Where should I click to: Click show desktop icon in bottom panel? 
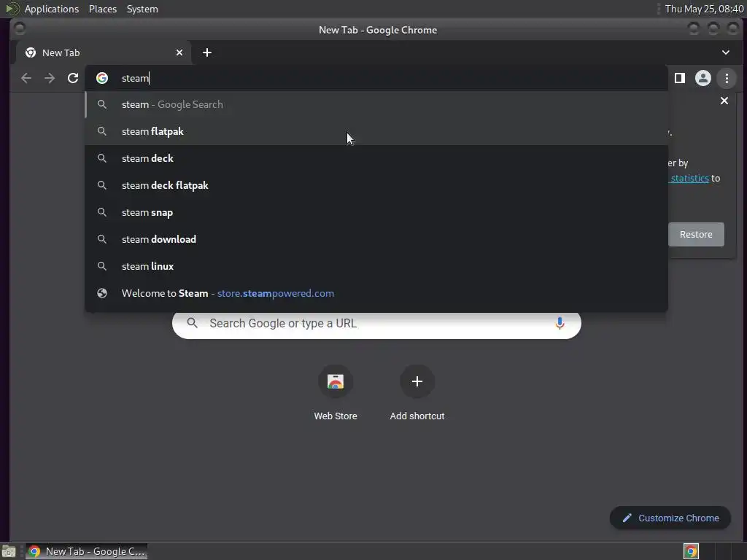pos(9,551)
